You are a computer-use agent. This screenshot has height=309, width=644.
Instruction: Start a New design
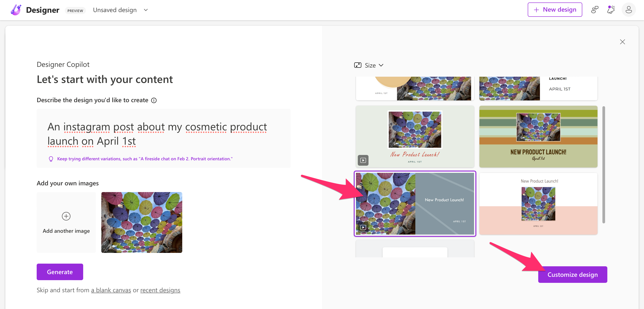pyautogui.click(x=555, y=10)
